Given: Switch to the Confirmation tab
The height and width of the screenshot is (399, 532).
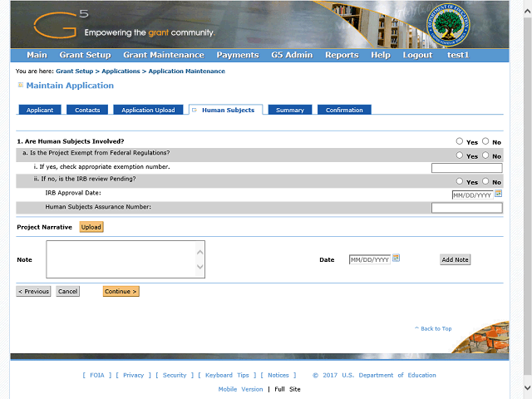Looking at the screenshot, I should click(x=344, y=110).
